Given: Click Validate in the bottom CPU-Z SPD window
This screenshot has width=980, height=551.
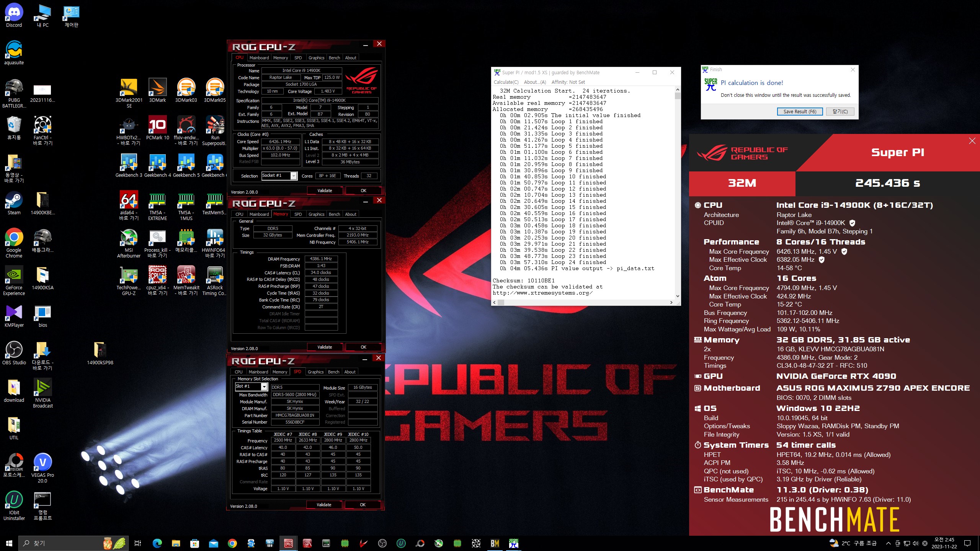Looking at the screenshot, I should pyautogui.click(x=324, y=505).
